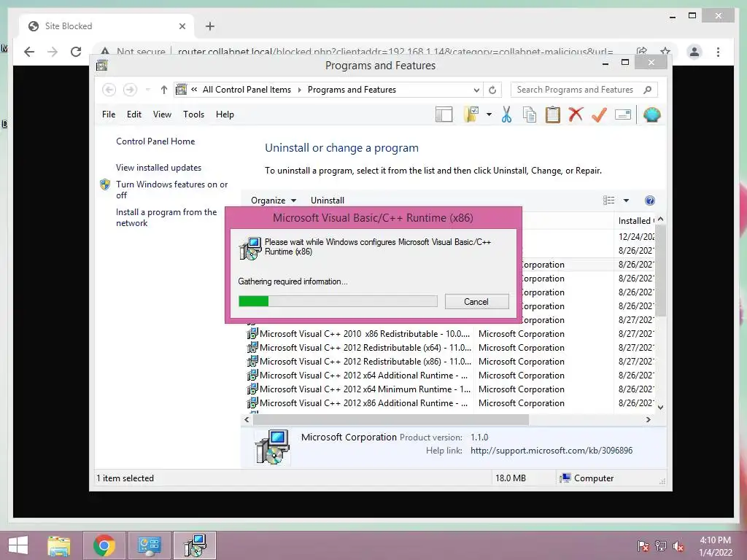
Task: Click the Rename toolbar icon
Action: [623, 114]
